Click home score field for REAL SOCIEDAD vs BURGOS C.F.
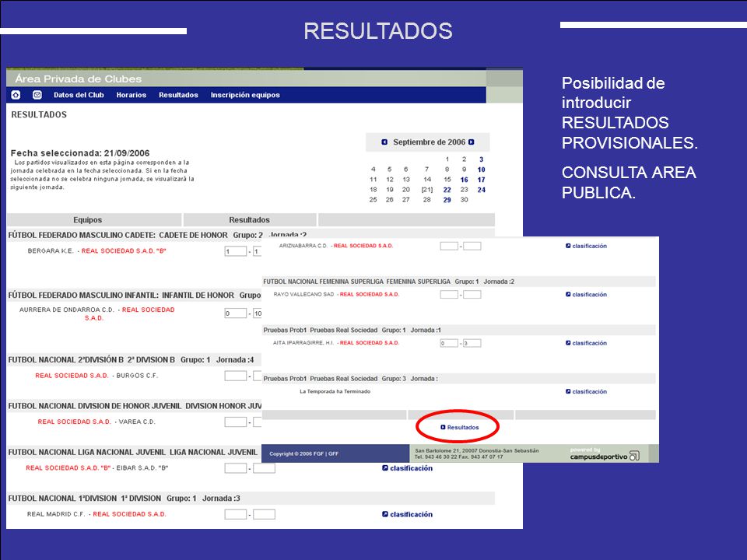The image size is (747, 560). click(235, 376)
